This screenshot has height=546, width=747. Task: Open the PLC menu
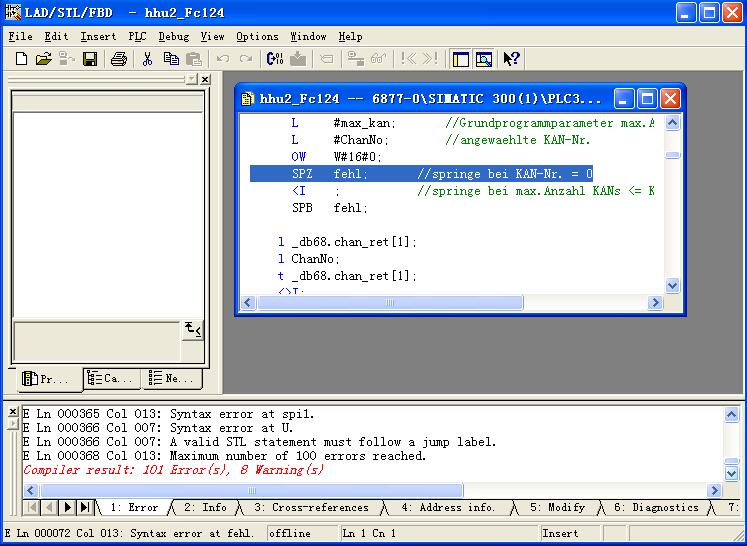pos(137,36)
